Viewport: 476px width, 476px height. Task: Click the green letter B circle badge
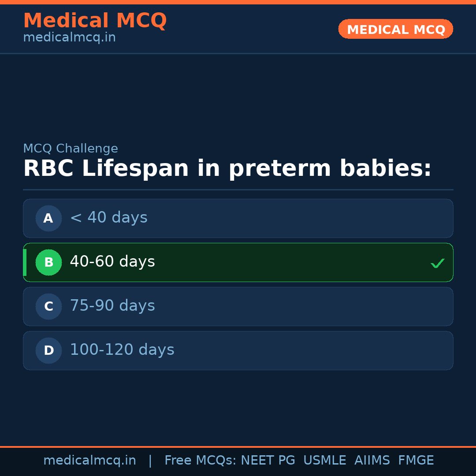[48, 262]
